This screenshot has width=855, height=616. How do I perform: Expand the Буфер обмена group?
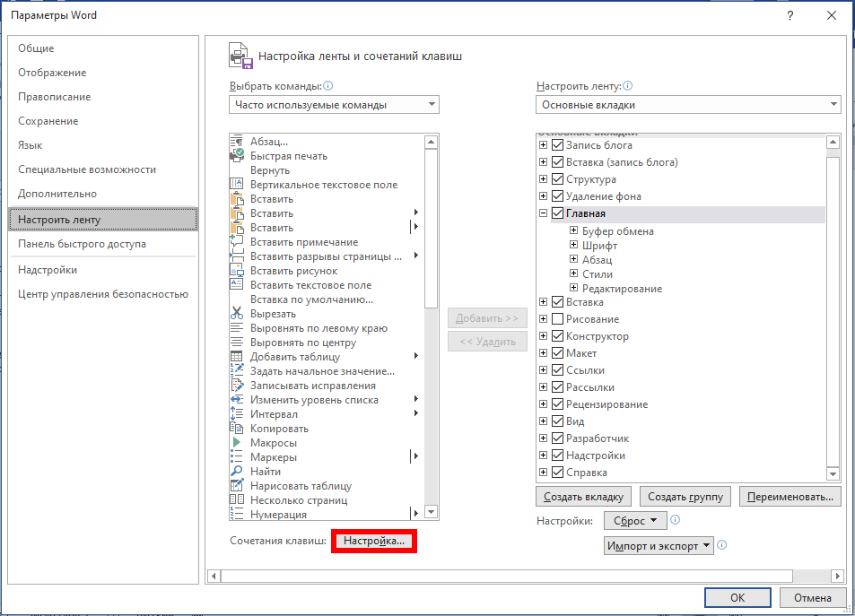point(573,230)
